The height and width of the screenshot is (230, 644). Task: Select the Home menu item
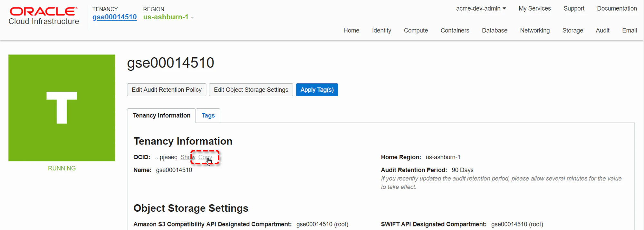tap(351, 31)
